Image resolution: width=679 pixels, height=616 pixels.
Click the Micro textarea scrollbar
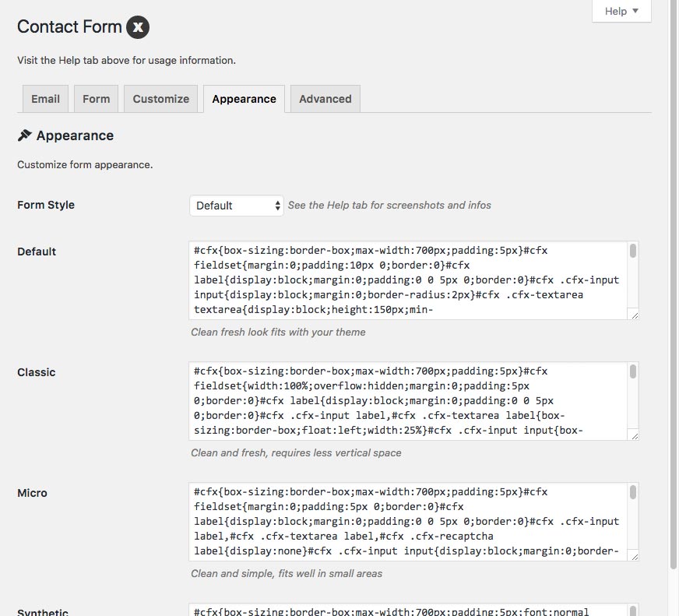click(x=633, y=492)
